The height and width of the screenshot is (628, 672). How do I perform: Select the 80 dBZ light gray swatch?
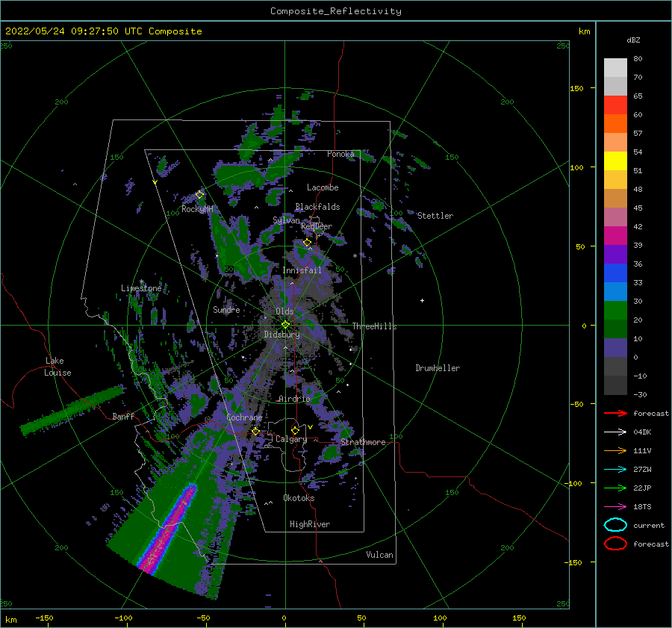[615, 68]
